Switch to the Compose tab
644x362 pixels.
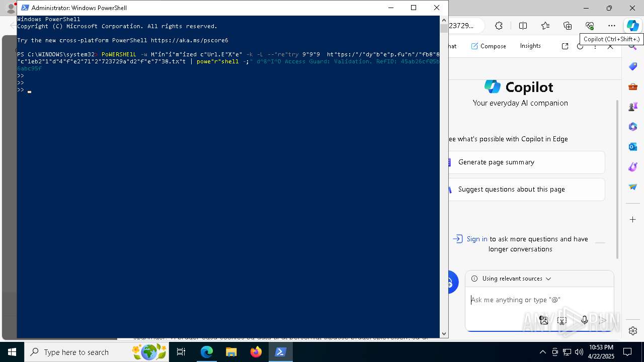pyautogui.click(x=489, y=46)
